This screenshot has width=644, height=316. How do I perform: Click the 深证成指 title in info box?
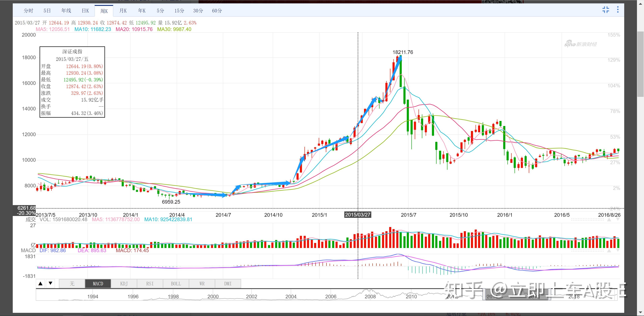[x=72, y=51]
